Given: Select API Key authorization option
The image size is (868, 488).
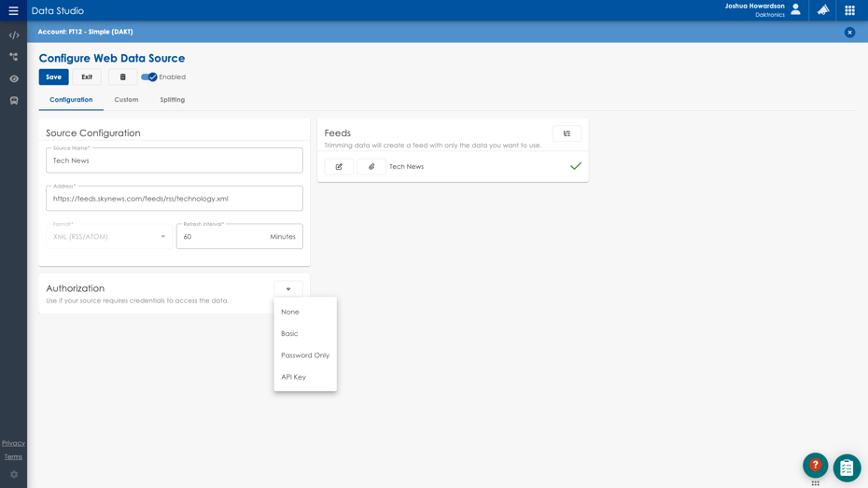Looking at the screenshot, I should tap(294, 377).
